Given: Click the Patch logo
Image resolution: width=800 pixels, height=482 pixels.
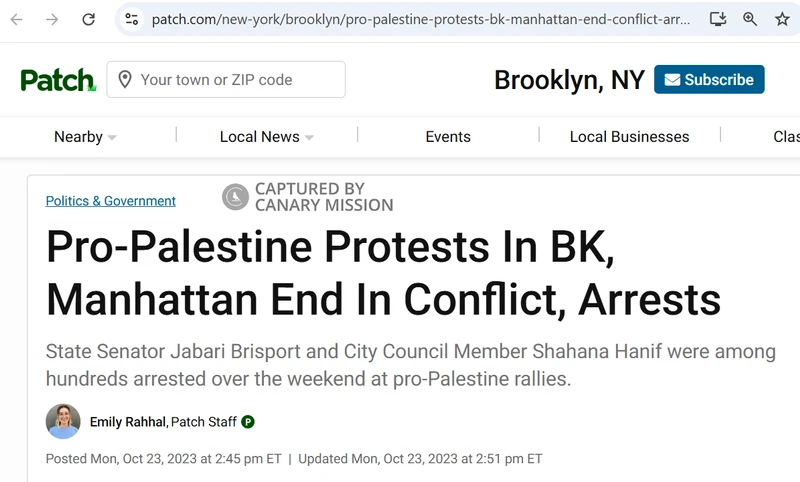Looking at the screenshot, I should coord(58,80).
